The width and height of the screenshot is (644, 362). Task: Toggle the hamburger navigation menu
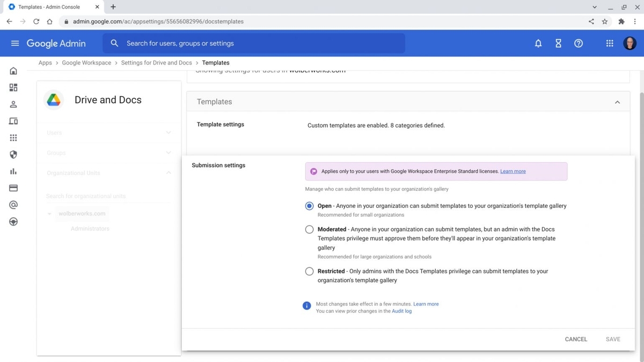14,43
